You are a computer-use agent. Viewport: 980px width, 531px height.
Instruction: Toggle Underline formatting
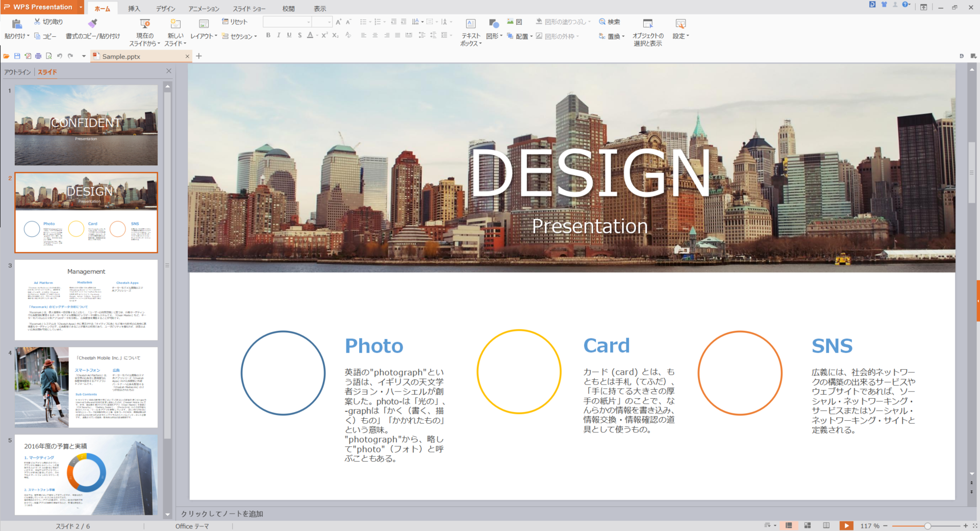coord(289,35)
